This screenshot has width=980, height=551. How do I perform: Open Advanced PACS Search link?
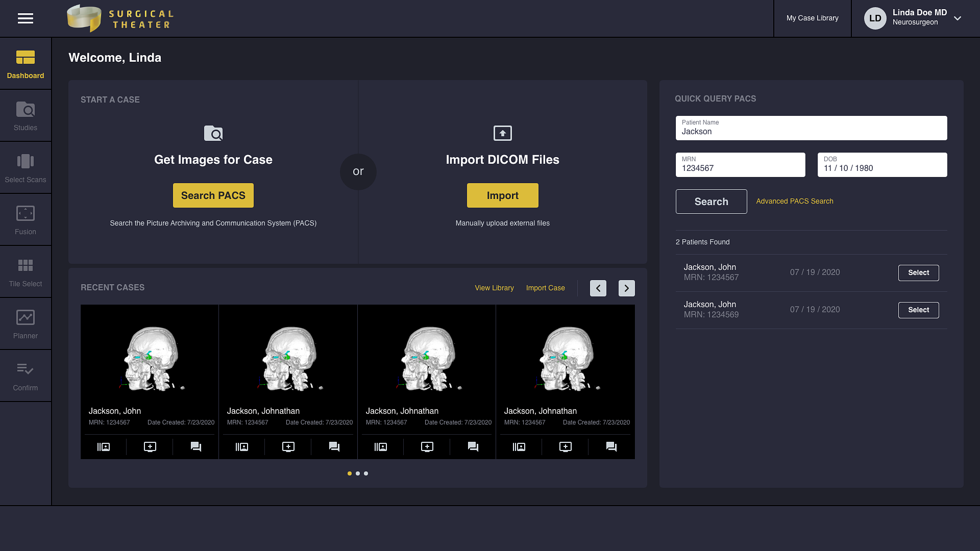[x=795, y=202]
